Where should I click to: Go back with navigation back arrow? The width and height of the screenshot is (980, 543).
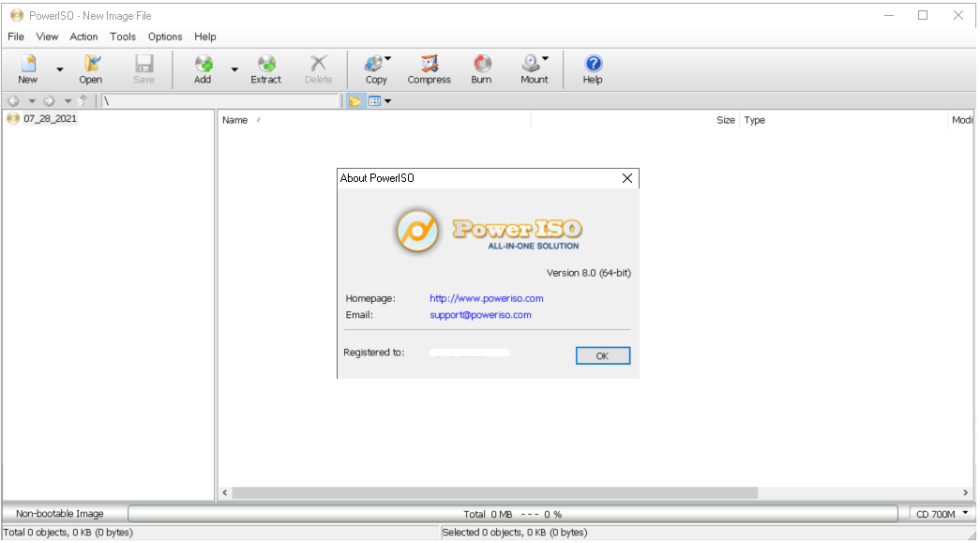[x=14, y=100]
